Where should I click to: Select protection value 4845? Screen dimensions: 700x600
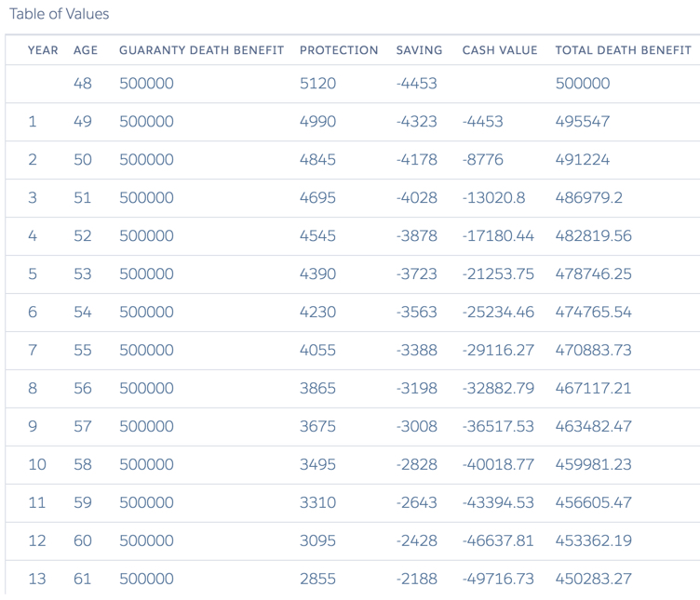317,160
